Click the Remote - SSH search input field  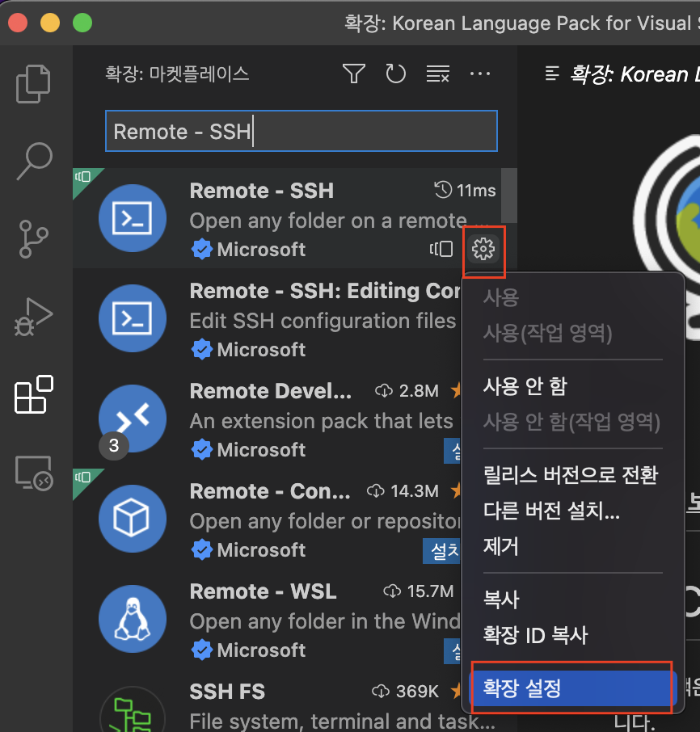302,131
